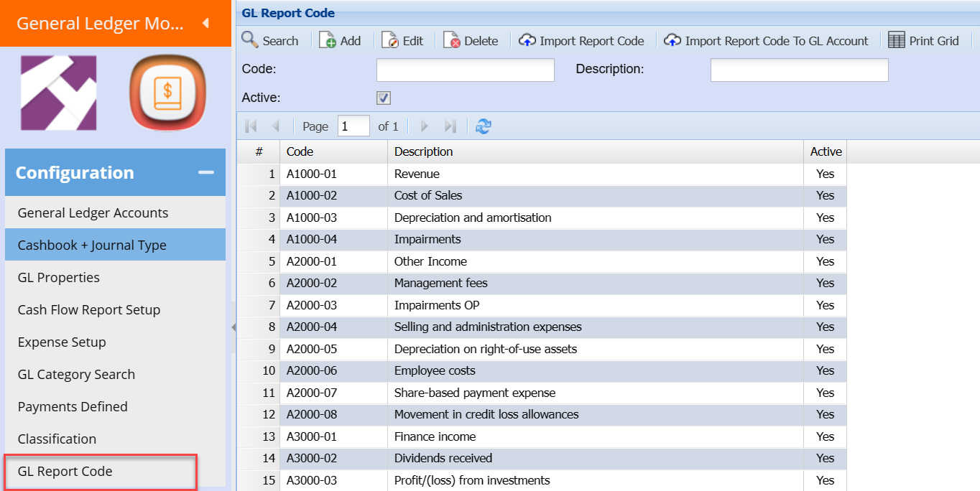Viewport: 980px width, 491px height.
Task: Click the Search magnifier icon in toolbar
Action: (x=250, y=40)
